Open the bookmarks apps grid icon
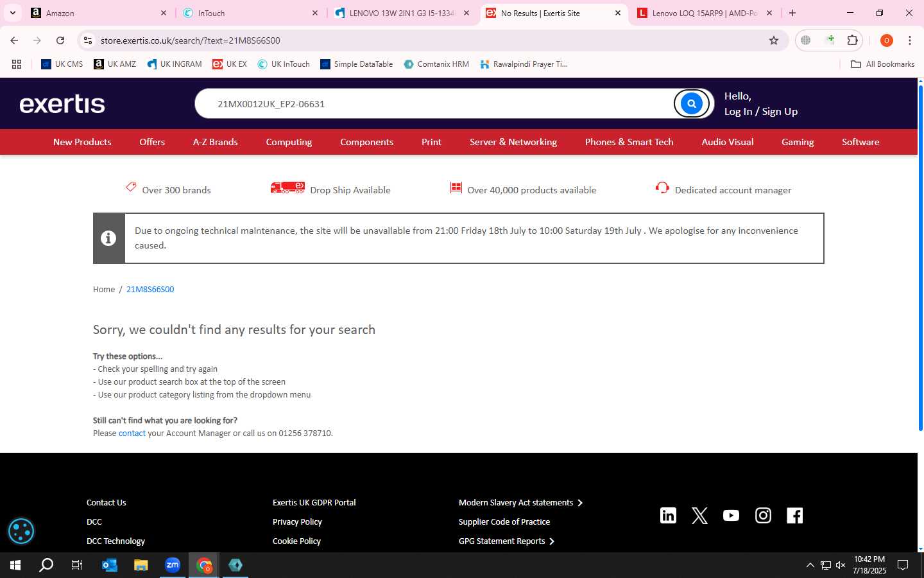Image resolution: width=924 pixels, height=578 pixels. point(17,64)
